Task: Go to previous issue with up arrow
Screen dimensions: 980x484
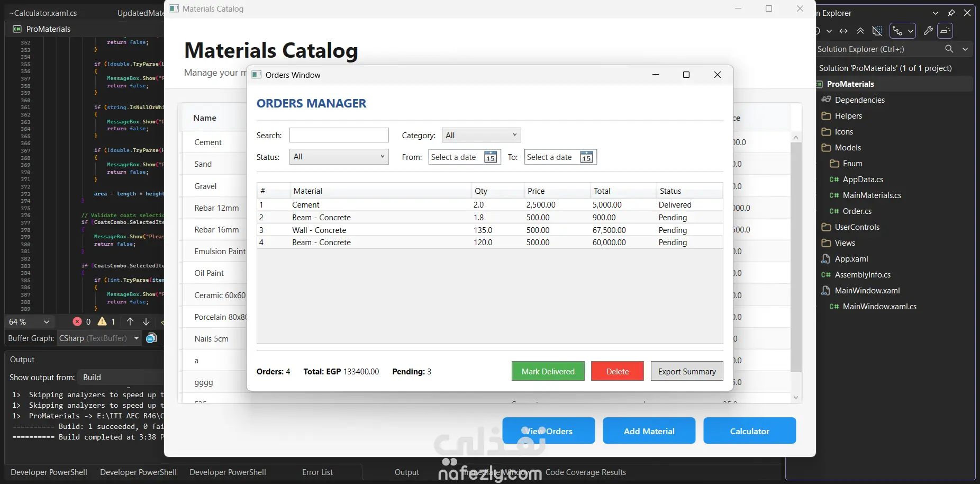Action: [130, 321]
